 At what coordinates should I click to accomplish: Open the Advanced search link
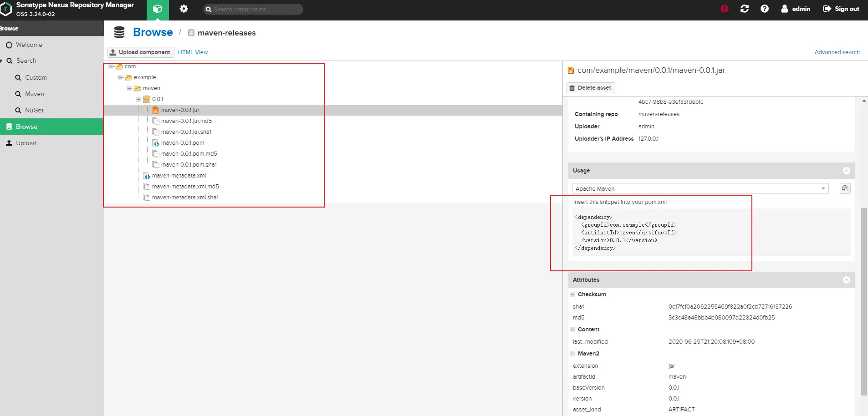[839, 52]
